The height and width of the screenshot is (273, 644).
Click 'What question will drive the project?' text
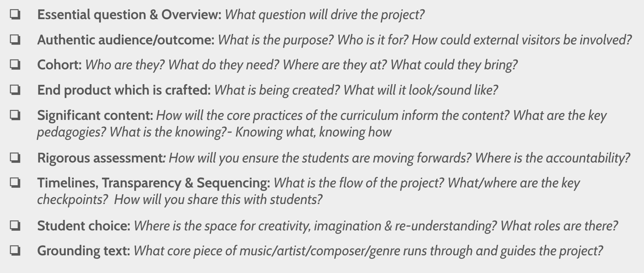tap(325, 15)
